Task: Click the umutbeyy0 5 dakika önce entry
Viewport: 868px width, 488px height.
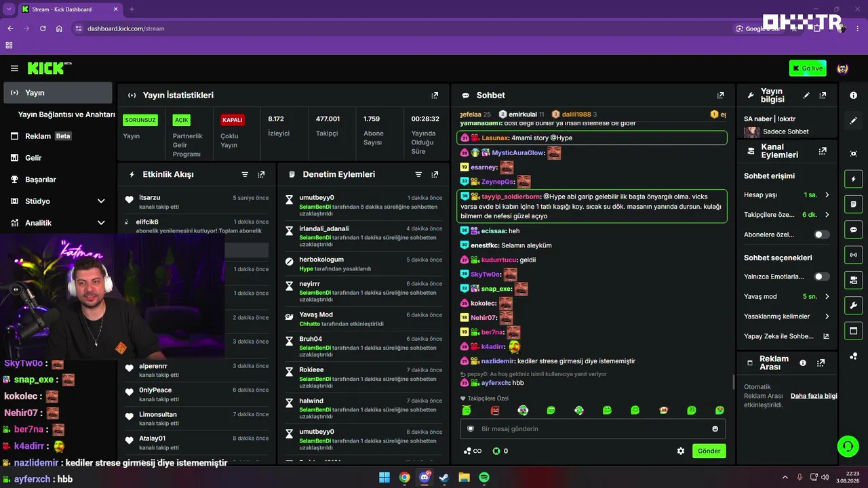Action: 365,205
